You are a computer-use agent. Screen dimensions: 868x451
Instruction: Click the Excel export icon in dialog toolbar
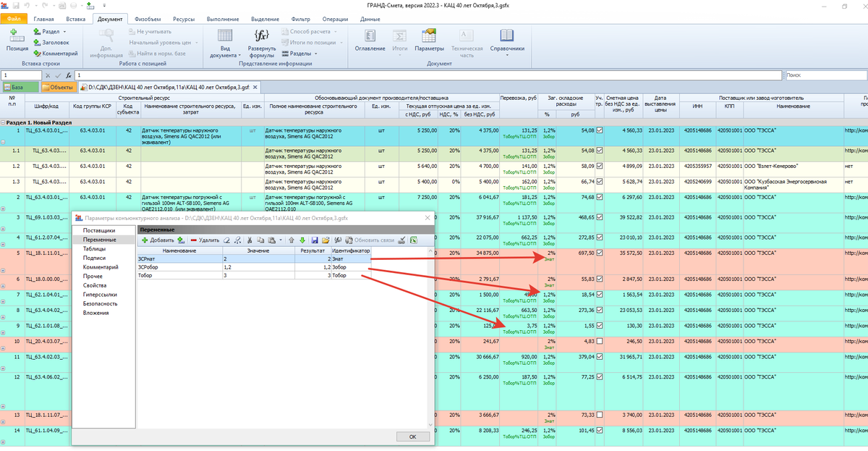point(413,240)
